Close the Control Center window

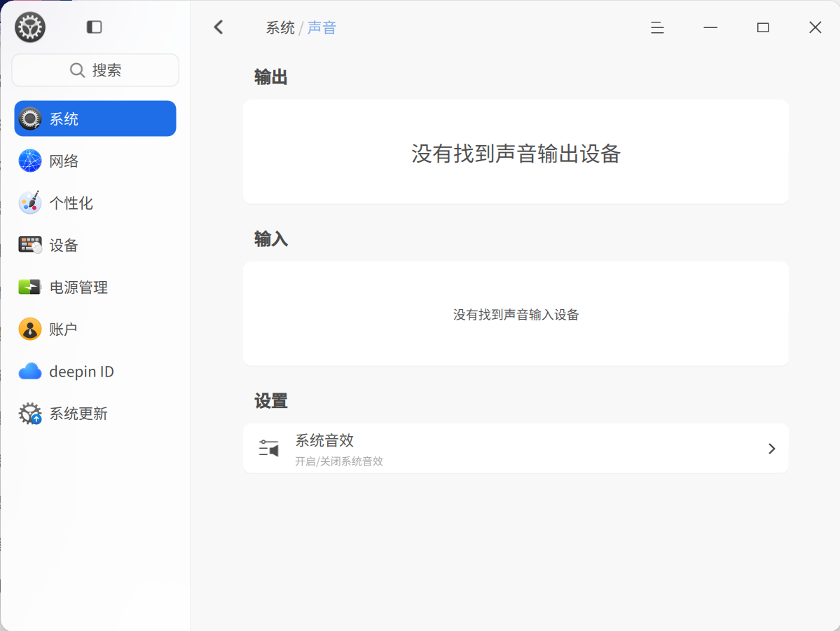[x=815, y=27]
